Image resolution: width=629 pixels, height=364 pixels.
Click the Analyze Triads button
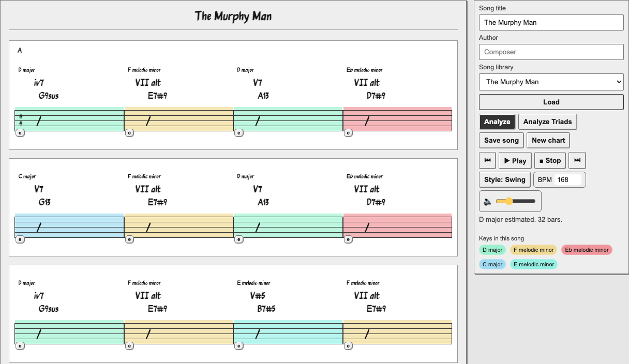547,122
